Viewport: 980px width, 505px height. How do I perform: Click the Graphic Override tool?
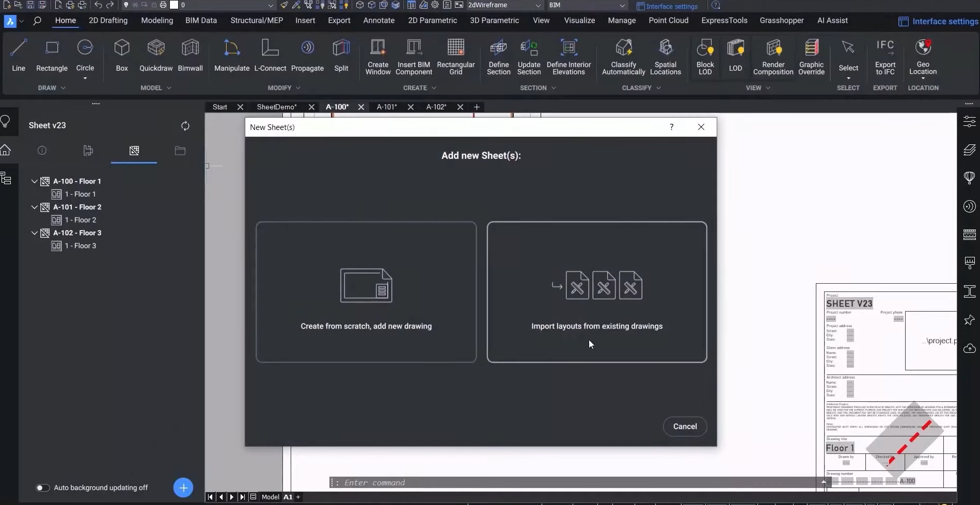pos(811,57)
